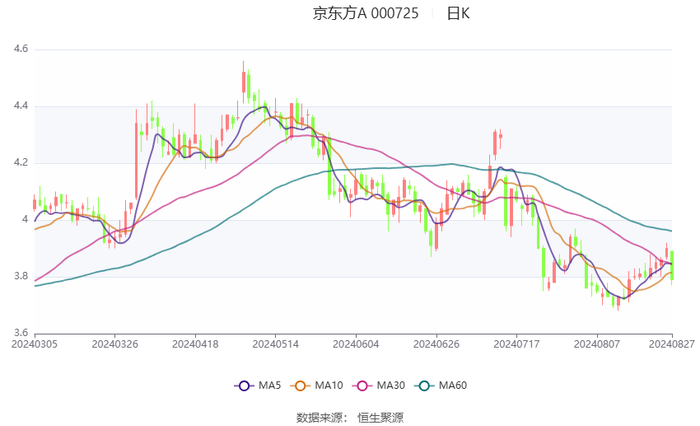Click the 20240514 date axis label
The image size is (700, 426).
[275, 344]
